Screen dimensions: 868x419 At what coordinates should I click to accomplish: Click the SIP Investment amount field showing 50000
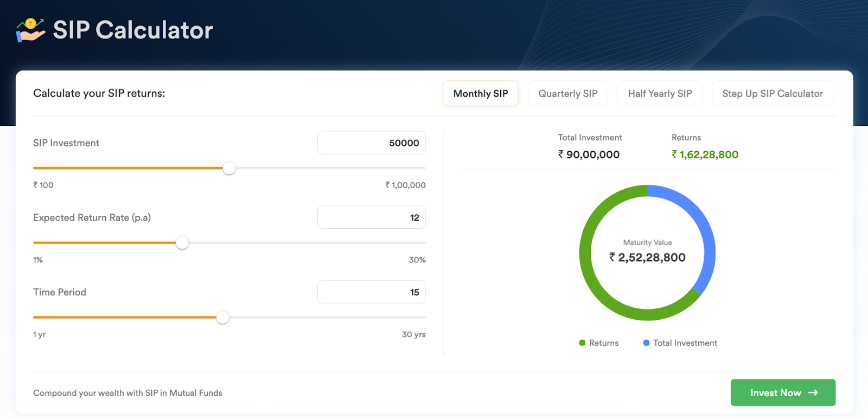click(372, 143)
